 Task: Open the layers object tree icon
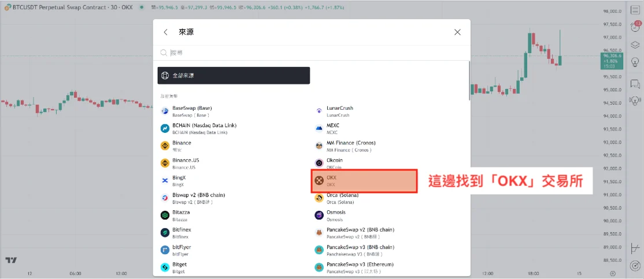635,44
